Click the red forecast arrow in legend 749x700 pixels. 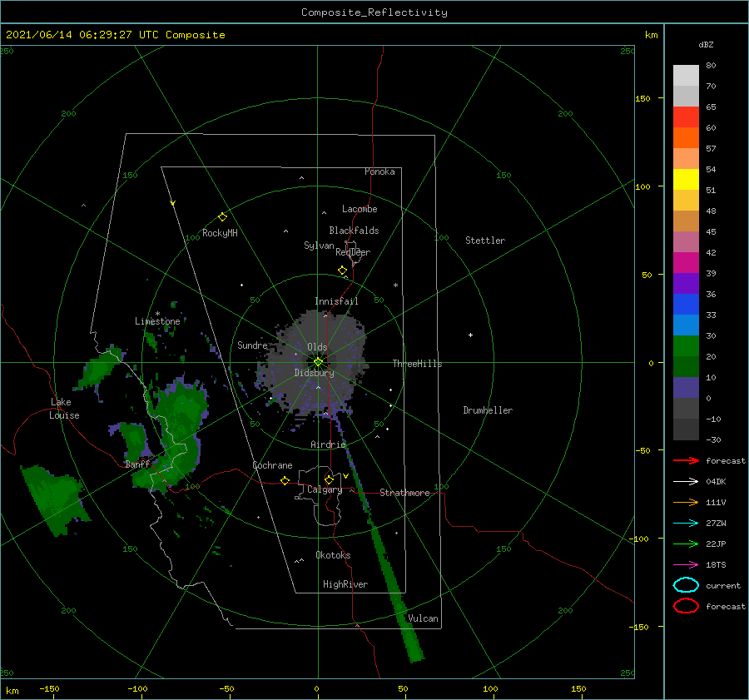686,460
